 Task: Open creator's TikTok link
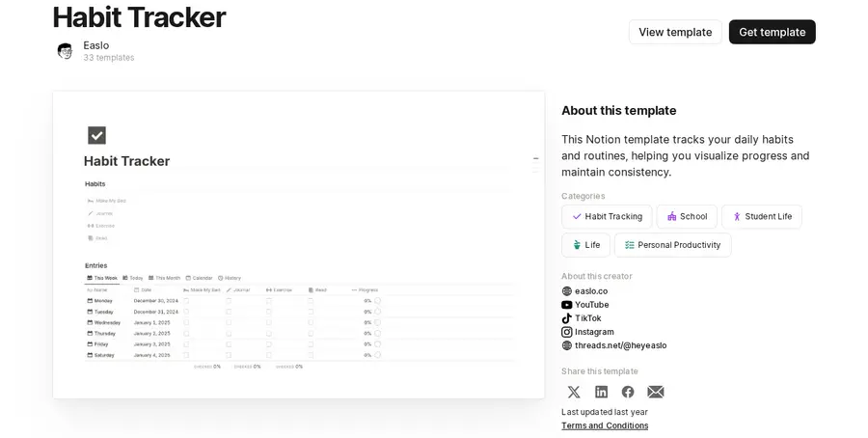[588, 318]
